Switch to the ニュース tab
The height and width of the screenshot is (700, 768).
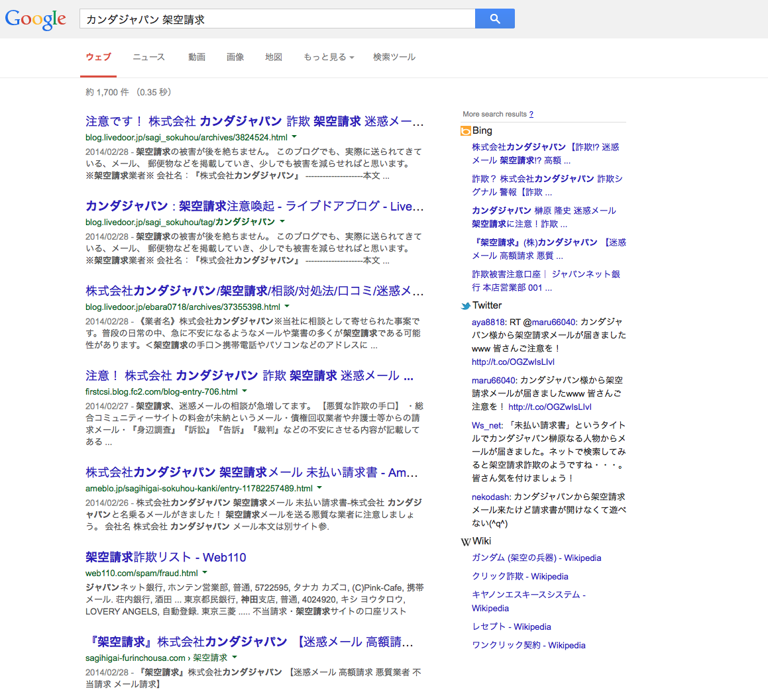click(149, 57)
